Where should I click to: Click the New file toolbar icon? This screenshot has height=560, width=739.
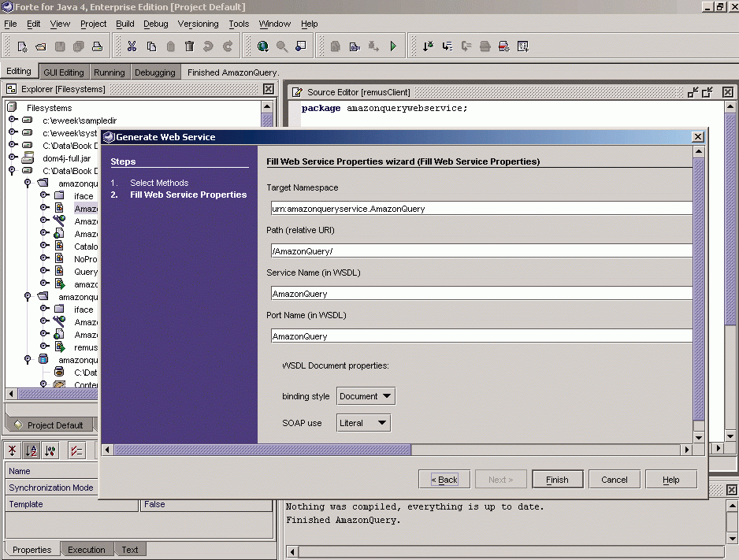click(x=22, y=46)
